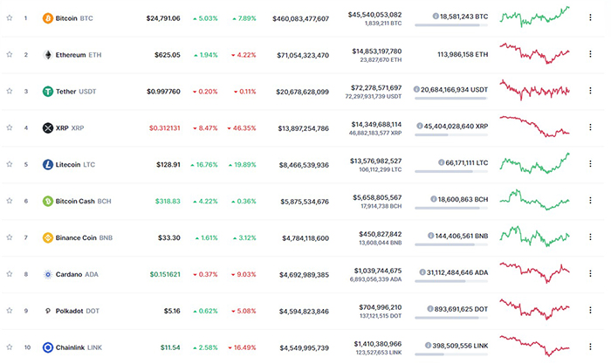Star Bitcoin to add to watchlist
Screen dimensions: 611x364
[x=10, y=18]
